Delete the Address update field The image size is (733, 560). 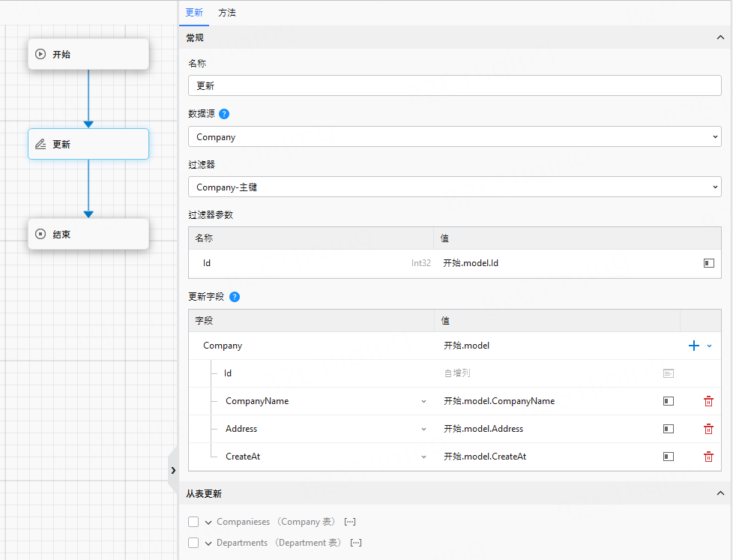tap(708, 429)
